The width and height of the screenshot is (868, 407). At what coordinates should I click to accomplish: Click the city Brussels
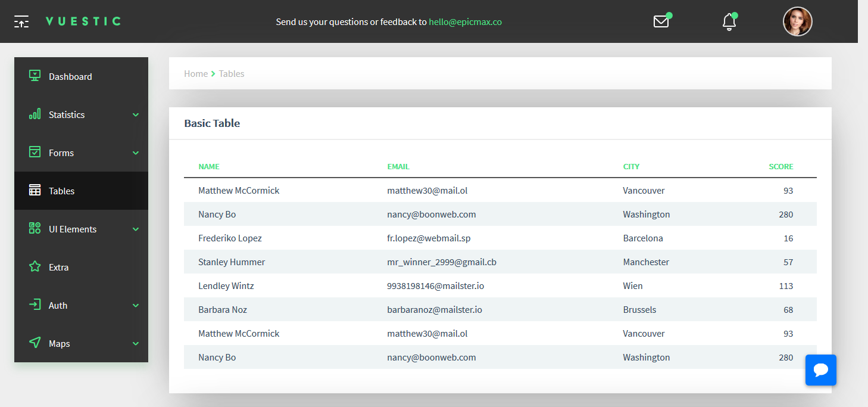[639, 310]
